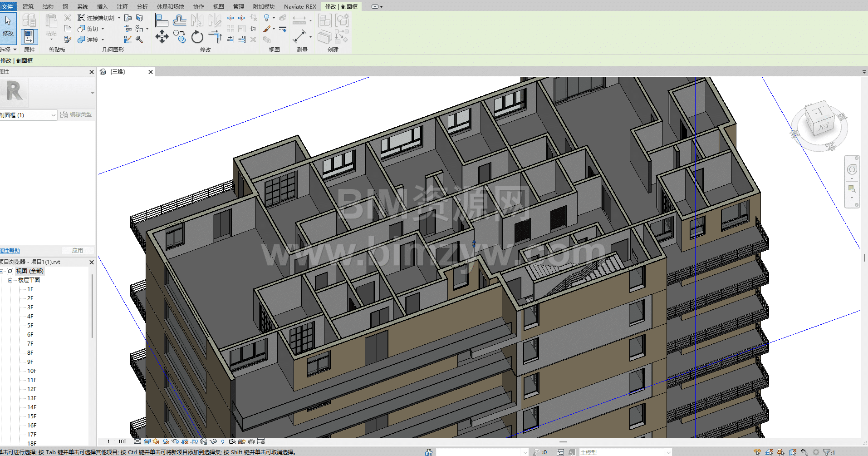Click the Match Type Properties icon

(67, 40)
